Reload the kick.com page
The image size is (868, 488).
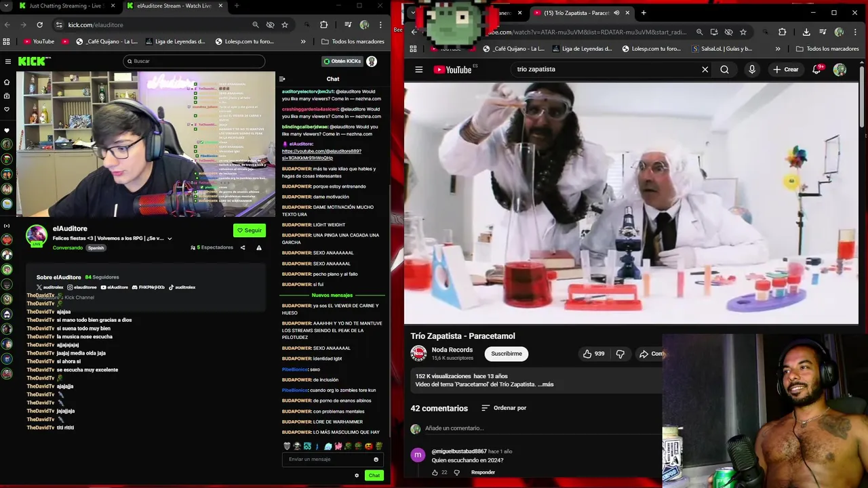click(x=39, y=24)
